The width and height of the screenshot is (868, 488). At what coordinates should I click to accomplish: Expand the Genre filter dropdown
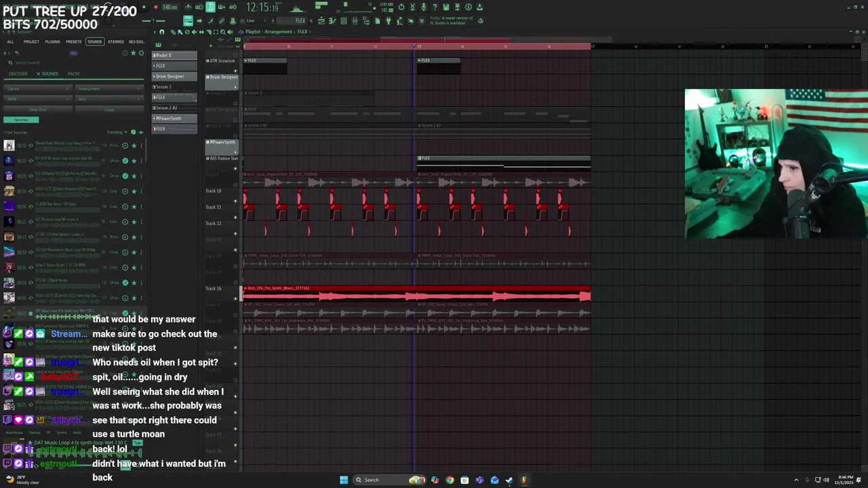pyautogui.click(x=37, y=89)
